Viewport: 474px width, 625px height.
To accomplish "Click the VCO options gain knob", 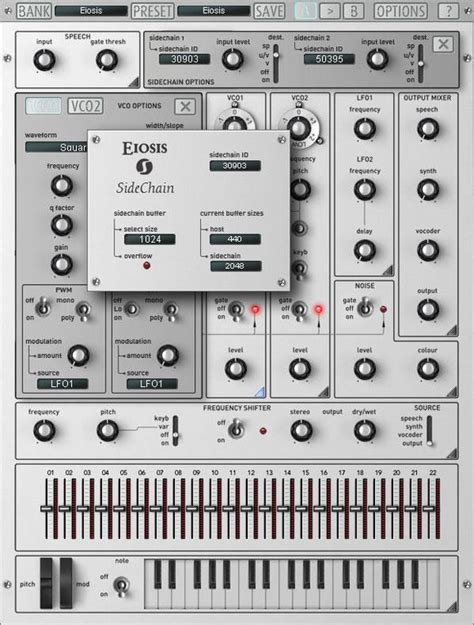I will pos(61,264).
